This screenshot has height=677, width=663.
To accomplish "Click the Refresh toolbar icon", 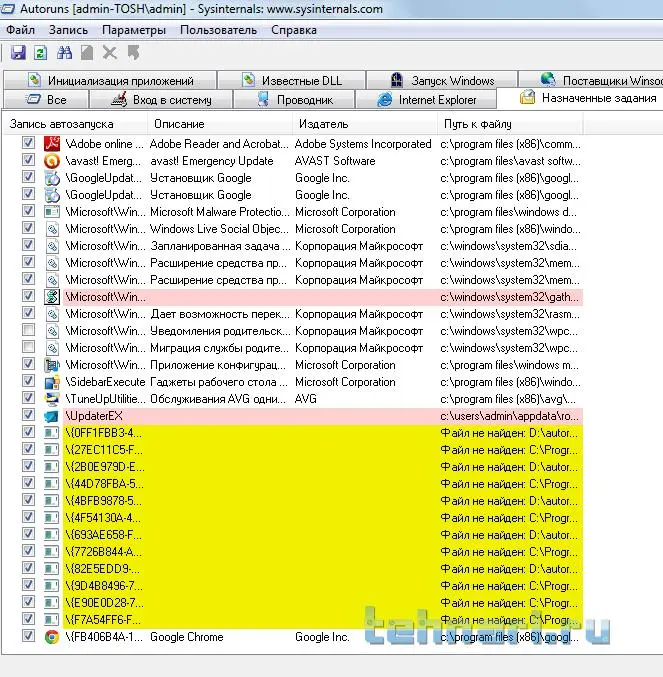I will point(41,53).
